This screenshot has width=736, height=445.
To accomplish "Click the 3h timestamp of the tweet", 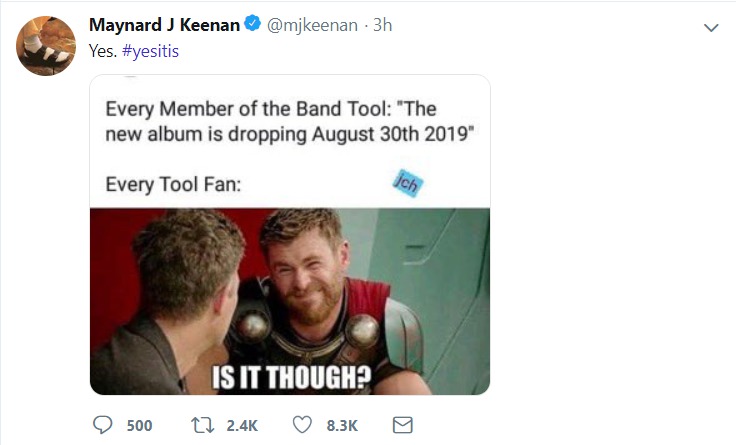I will point(383,25).
